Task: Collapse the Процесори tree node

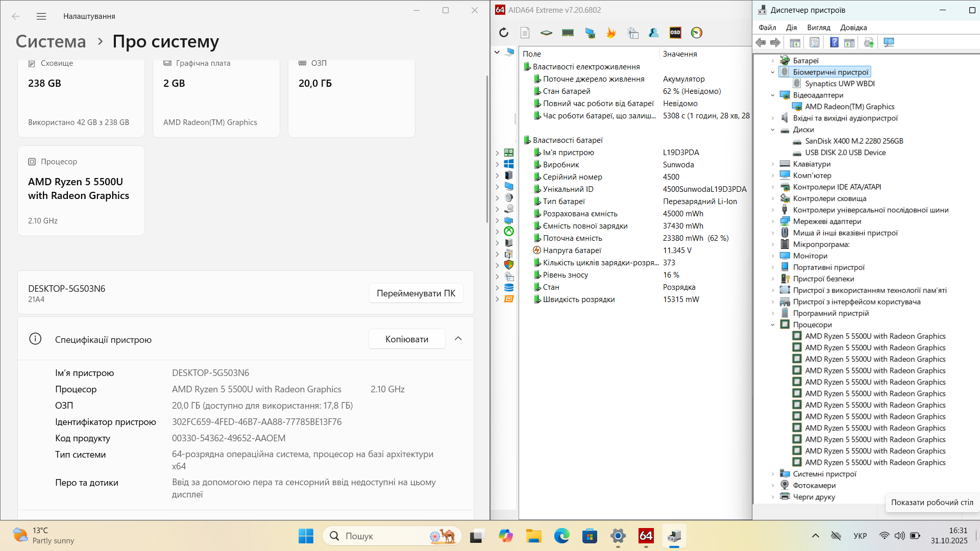Action: pyautogui.click(x=773, y=325)
